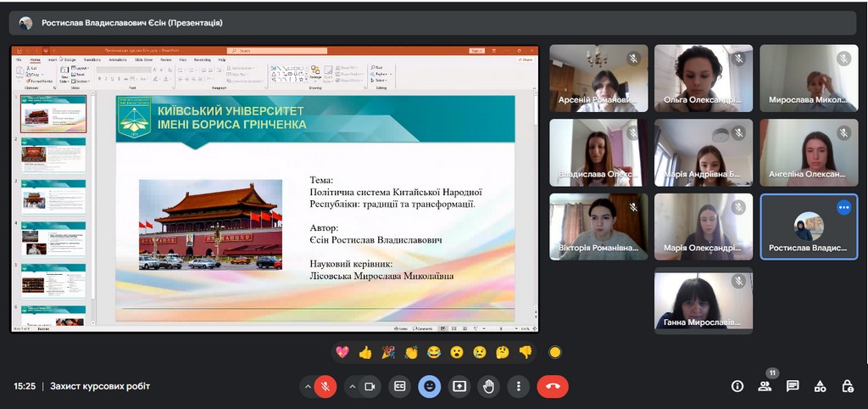
Task: Send the thumbs down reaction
Action: pyautogui.click(x=525, y=352)
